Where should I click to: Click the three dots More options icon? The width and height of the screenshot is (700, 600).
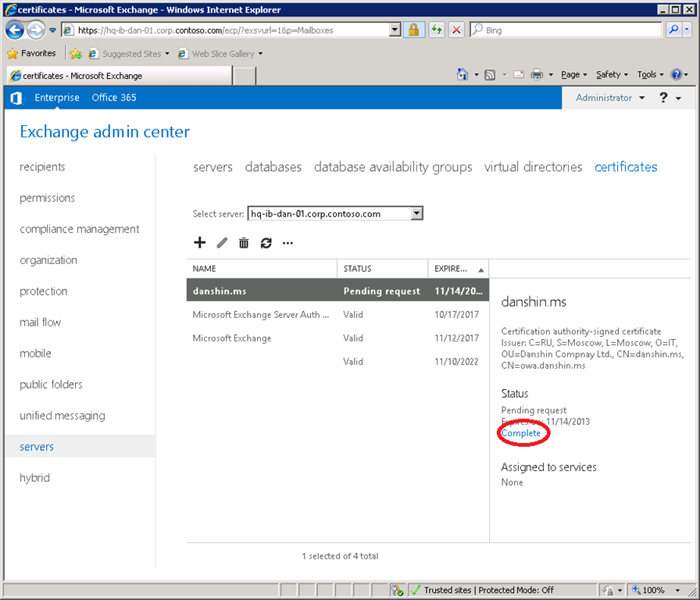click(x=288, y=243)
